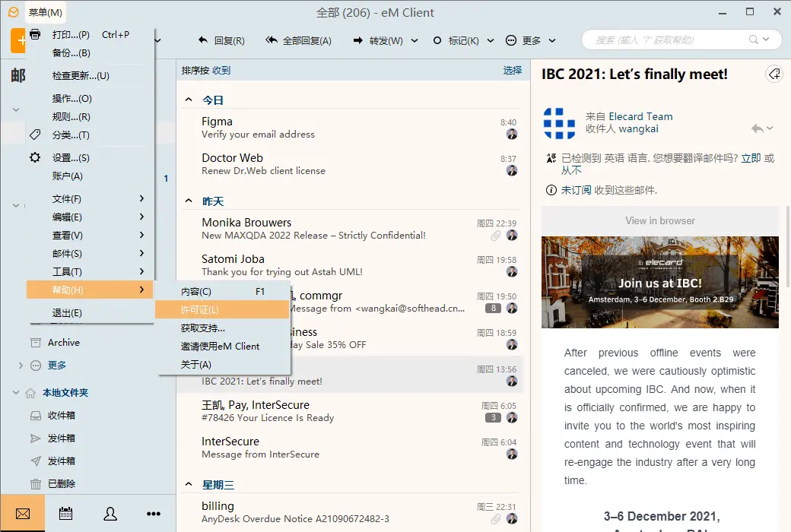Click the 未订阅 unsubscribe link
This screenshot has height=532, width=791.
(576, 190)
